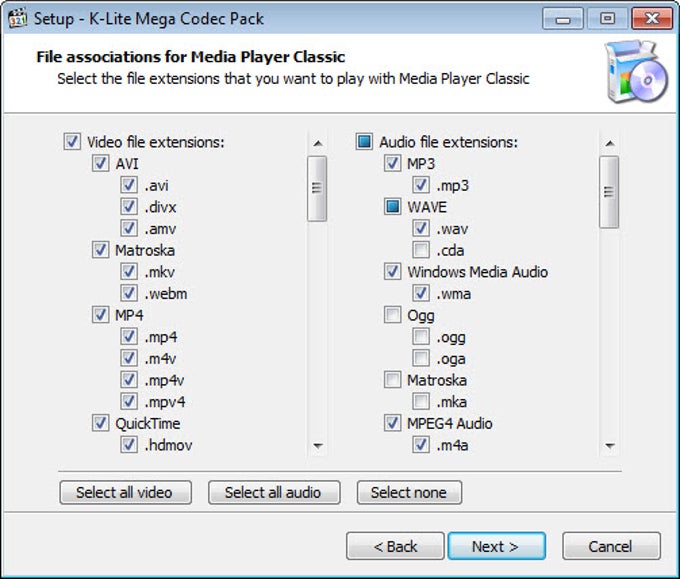This screenshot has width=680, height=579.
Task: Click the video list scroll down arrow
Action: pos(318,445)
